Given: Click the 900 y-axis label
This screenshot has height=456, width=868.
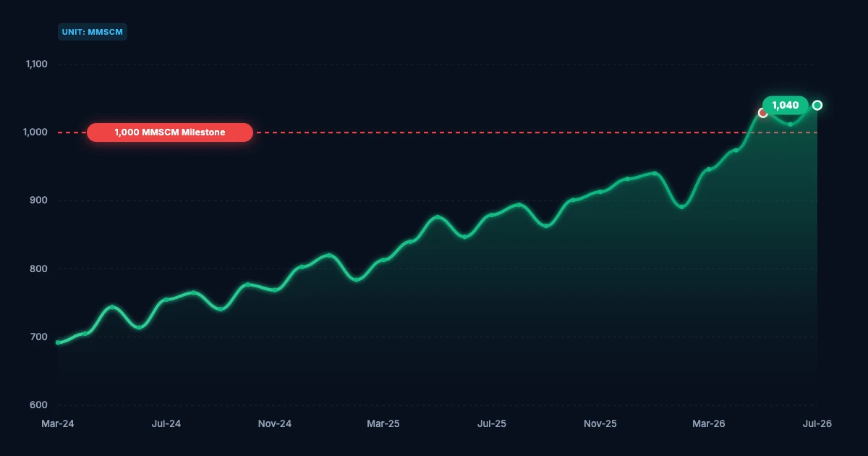Looking at the screenshot, I should 39,200.
